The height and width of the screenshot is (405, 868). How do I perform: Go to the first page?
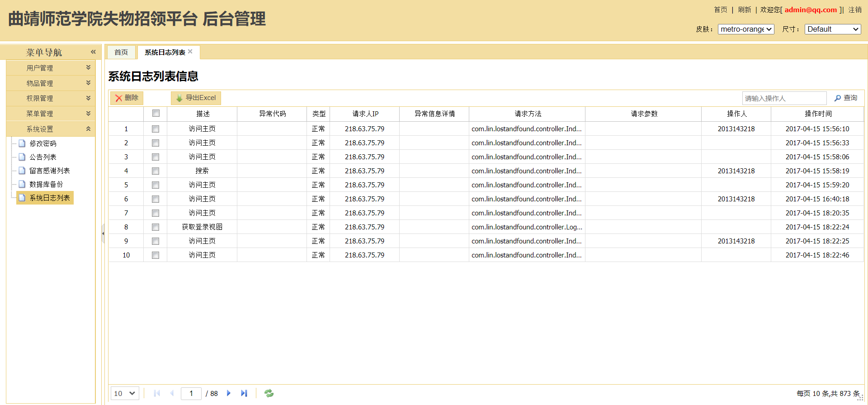157,393
